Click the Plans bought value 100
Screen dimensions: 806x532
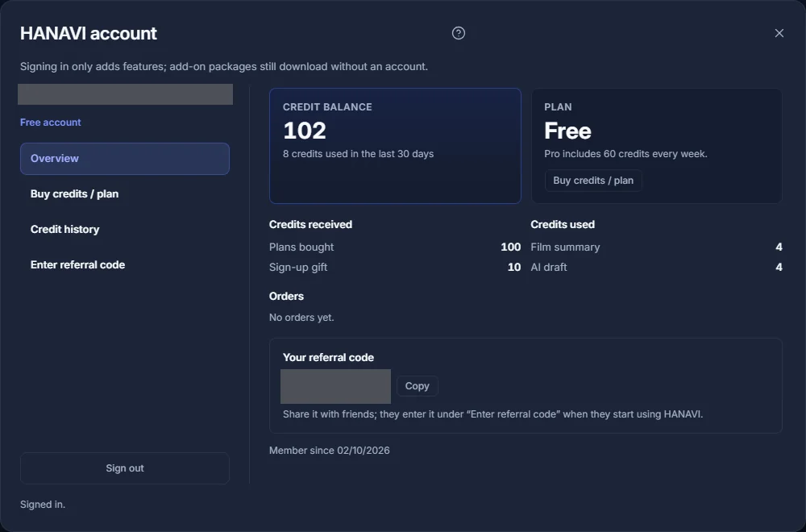tap(510, 247)
